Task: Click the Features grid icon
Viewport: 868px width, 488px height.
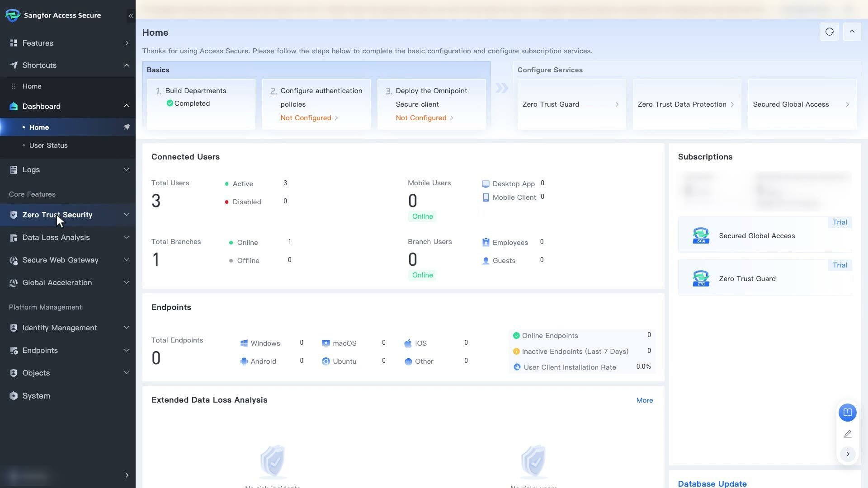Action: (14, 43)
